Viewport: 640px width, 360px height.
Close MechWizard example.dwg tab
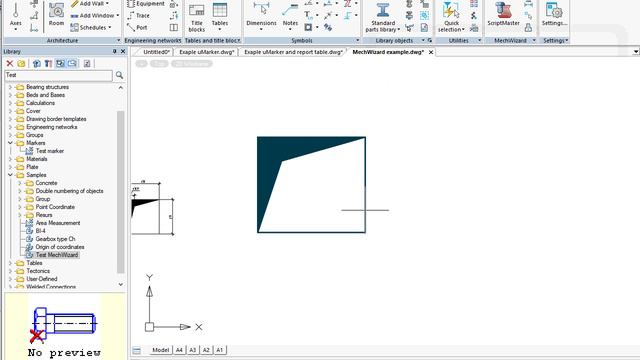coord(431,52)
